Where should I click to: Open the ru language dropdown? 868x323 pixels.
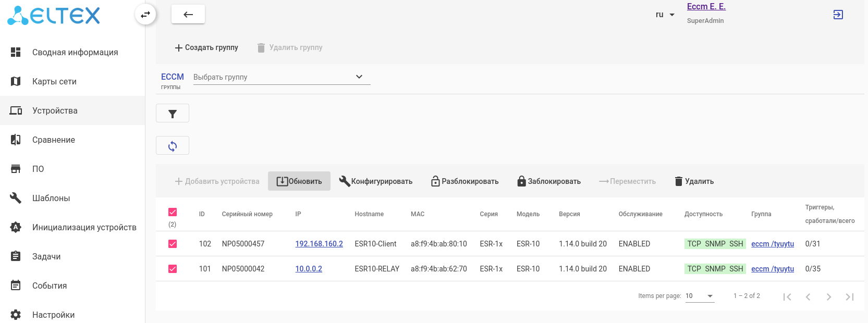665,15
